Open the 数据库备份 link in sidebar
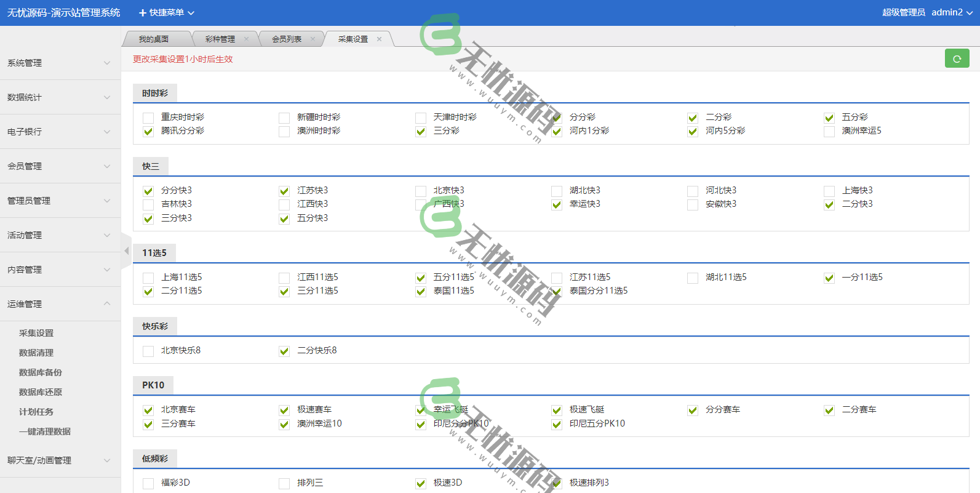This screenshot has height=493, width=980. tap(41, 372)
